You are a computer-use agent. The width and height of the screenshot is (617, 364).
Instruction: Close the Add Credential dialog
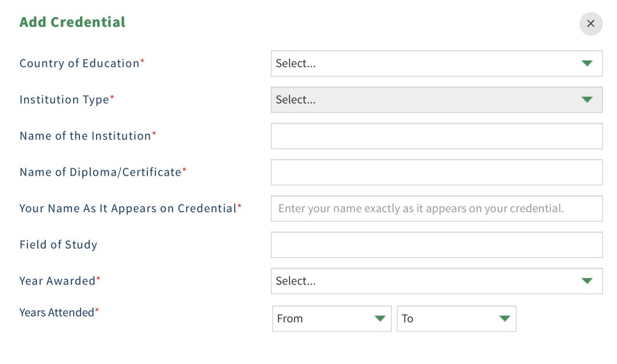(591, 23)
